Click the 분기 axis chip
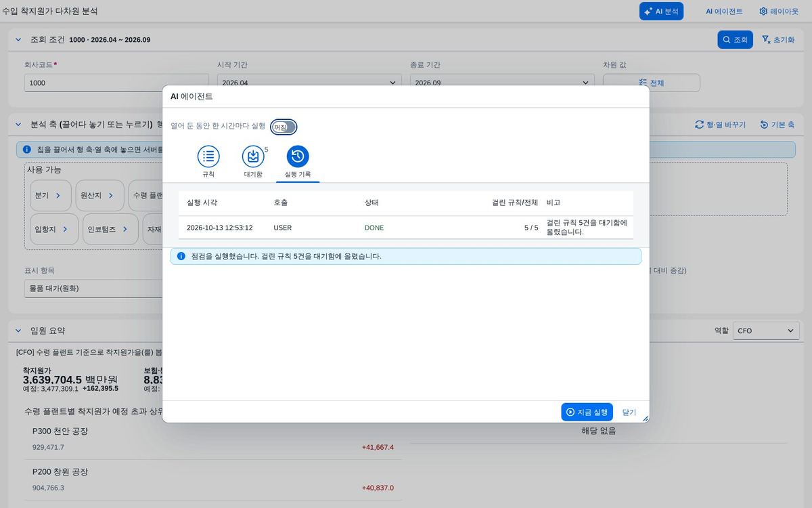 click(49, 195)
